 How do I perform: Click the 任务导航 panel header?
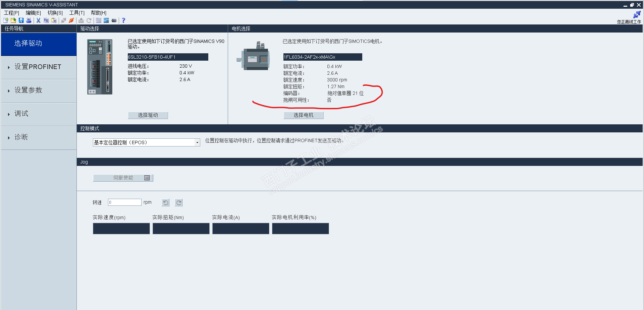pos(39,28)
